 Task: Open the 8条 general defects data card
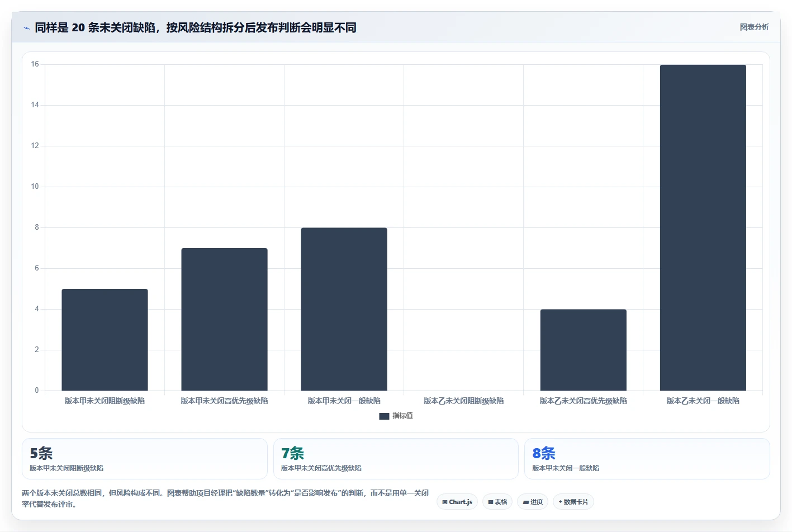[x=647, y=459]
